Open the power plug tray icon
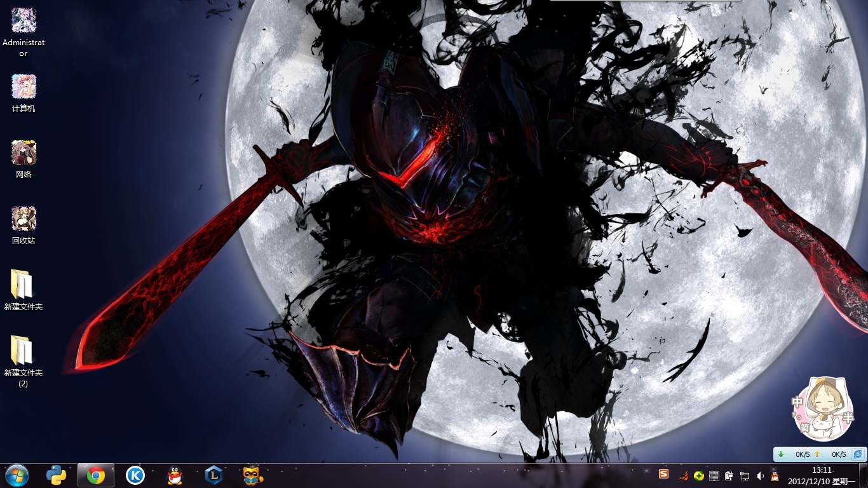This screenshot has width=868, height=488. [x=729, y=476]
